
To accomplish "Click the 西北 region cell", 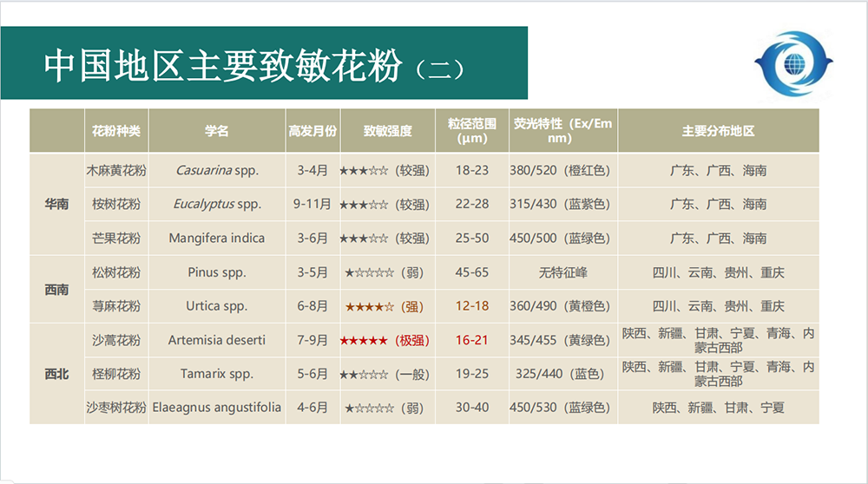I will (x=56, y=375).
